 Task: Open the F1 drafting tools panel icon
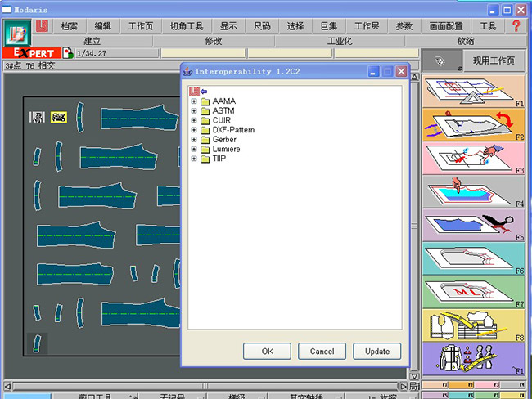click(x=473, y=91)
